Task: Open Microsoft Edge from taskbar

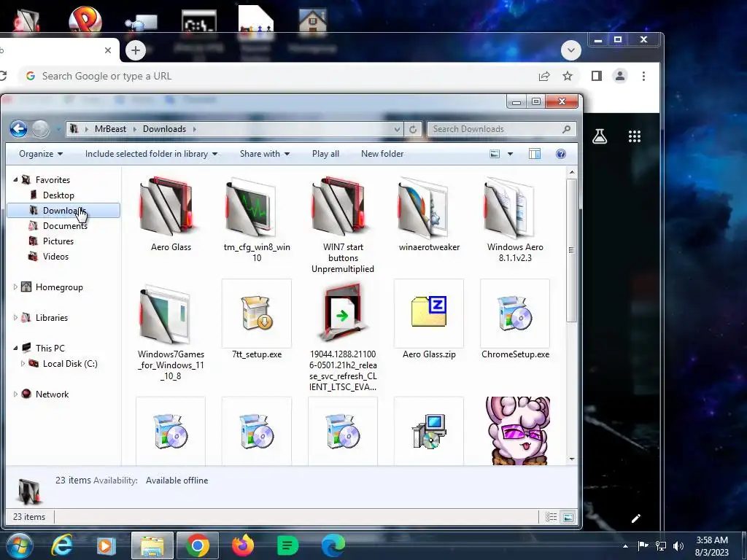Action: point(333,545)
